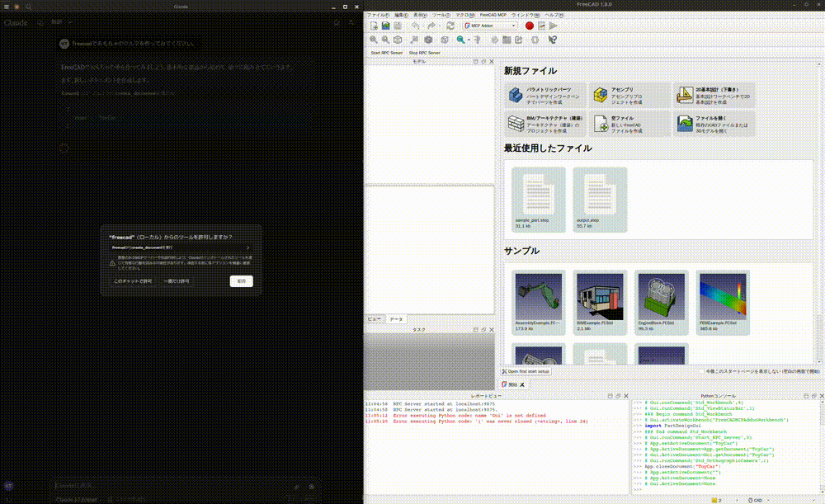Click the 2D draft new file tile
Image resolution: width=825 pixels, height=504 pixels.
click(713, 97)
